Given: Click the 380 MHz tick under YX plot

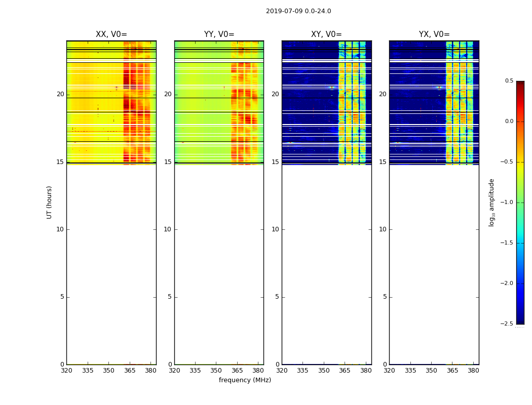Looking at the screenshot, I should [473, 371].
